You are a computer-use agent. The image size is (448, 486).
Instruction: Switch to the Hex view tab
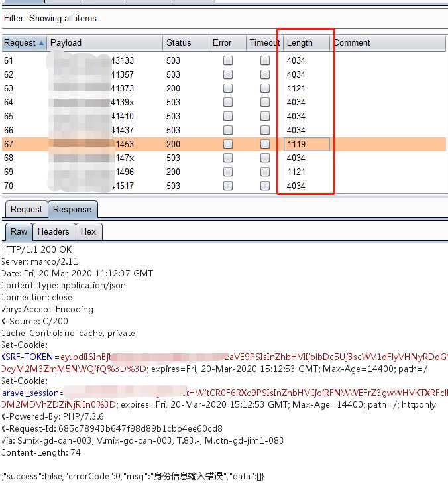click(x=88, y=231)
